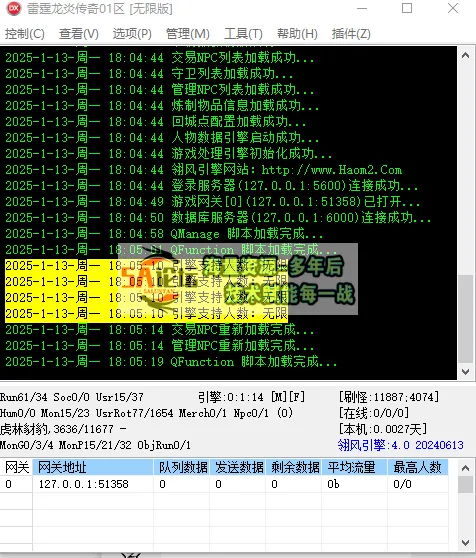Click the log line 登录服务器(127.0.0.1:5600)连接成功

212,186
